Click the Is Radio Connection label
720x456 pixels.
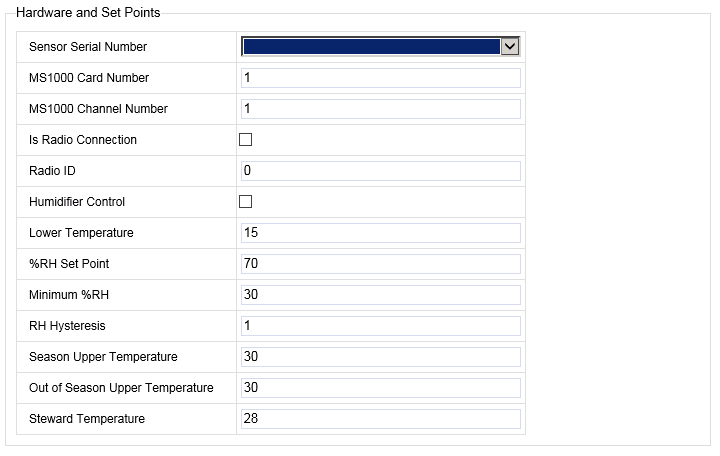tap(83, 140)
